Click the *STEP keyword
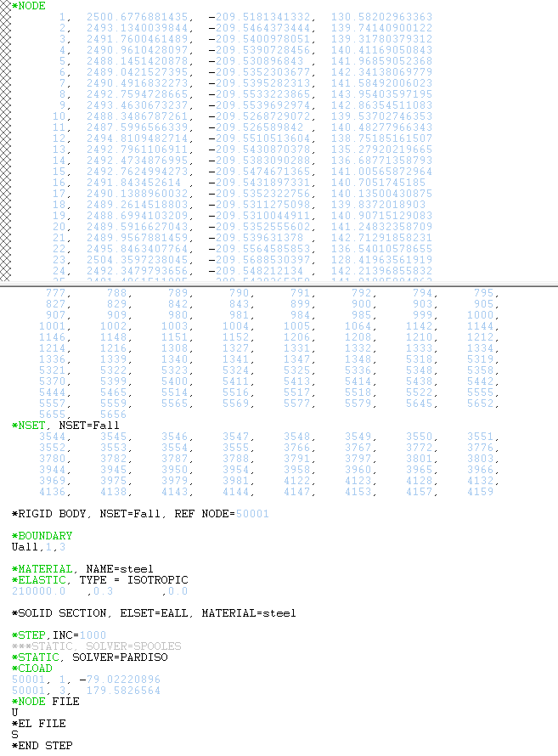The height and width of the screenshot is (756, 558). (x=28, y=635)
